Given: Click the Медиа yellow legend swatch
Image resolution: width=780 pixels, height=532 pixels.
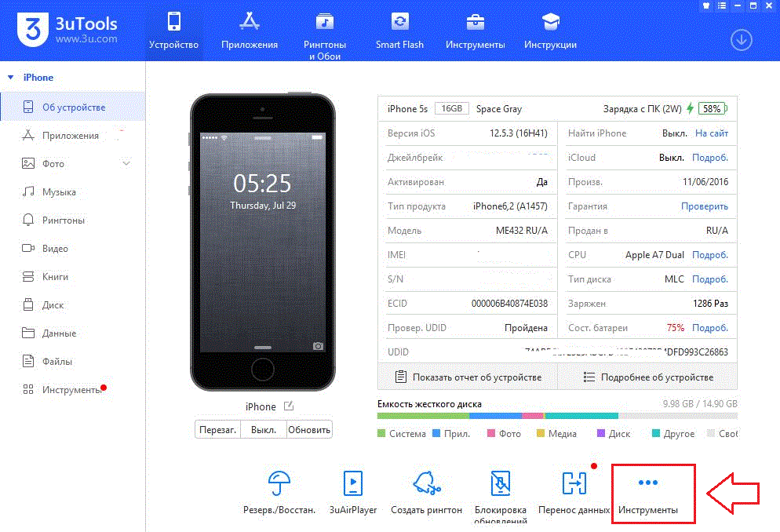Looking at the screenshot, I should click(x=541, y=433).
